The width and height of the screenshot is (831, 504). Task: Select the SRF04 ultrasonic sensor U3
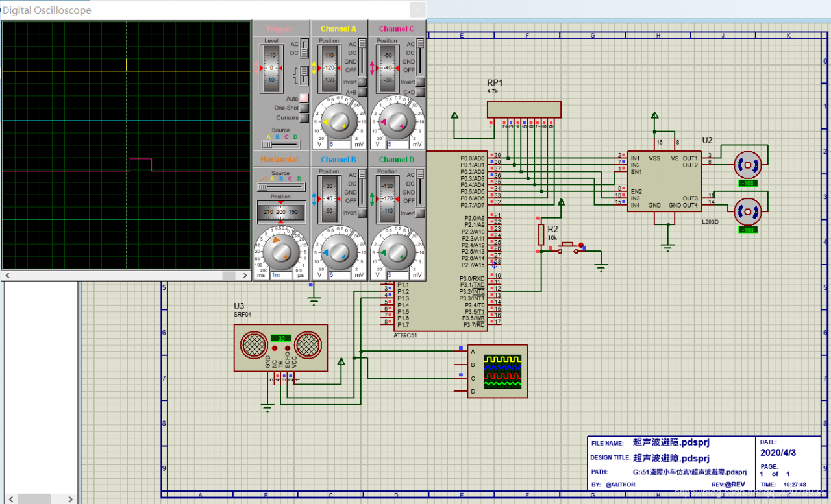coord(280,348)
